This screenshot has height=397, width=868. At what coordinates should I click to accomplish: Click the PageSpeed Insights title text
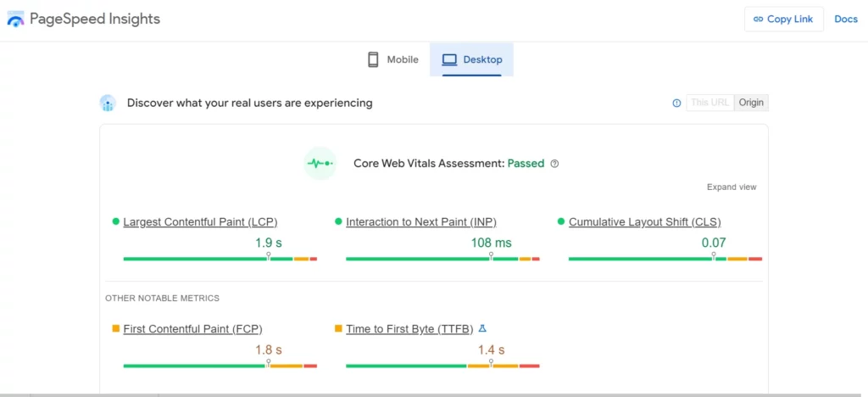coord(95,19)
